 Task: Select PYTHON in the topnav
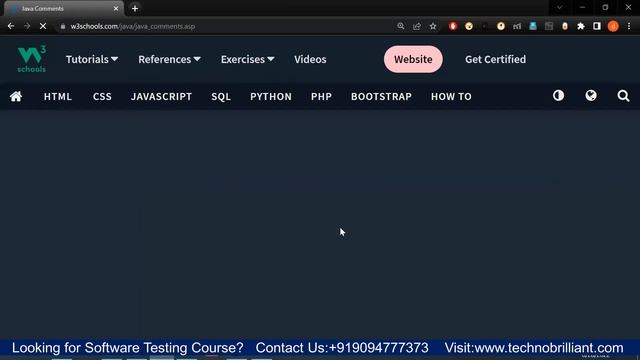coord(271,96)
